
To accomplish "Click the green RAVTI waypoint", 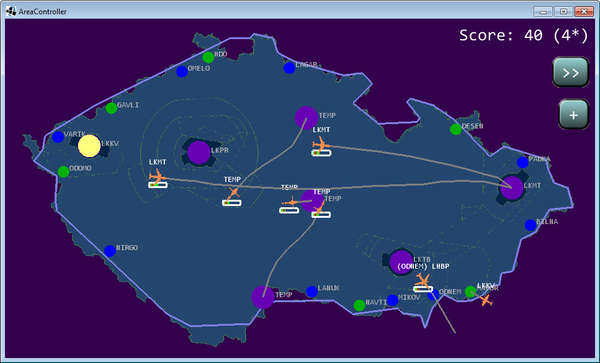I will pyautogui.click(x=359, y=305).
